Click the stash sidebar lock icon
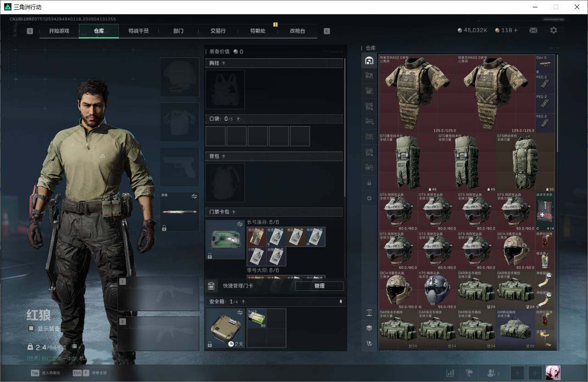Screen dimensions: 588x382 point(369,183)
